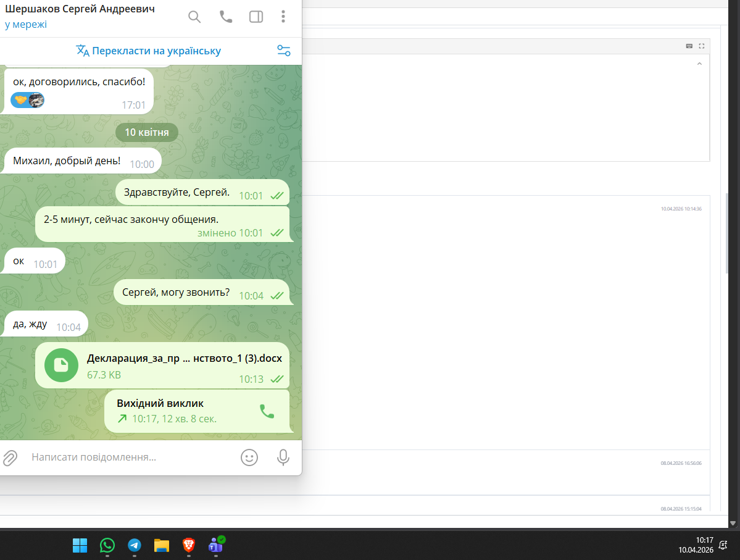The image size is (740, 560).
Task: Click fullscreen expand icon in background panel
Action: click(702, 46)
